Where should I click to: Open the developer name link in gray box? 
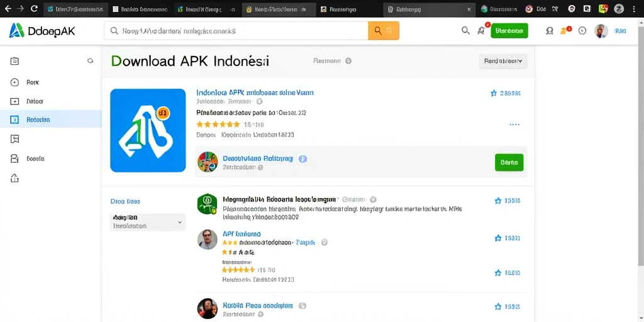click(x=258, y=158)
